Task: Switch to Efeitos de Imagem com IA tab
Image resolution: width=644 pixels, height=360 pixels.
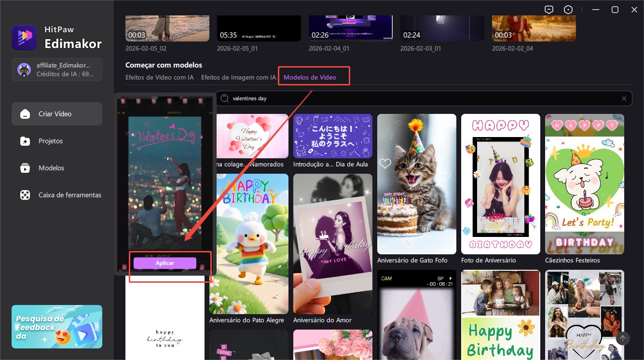Action: [x=238, y=77]
